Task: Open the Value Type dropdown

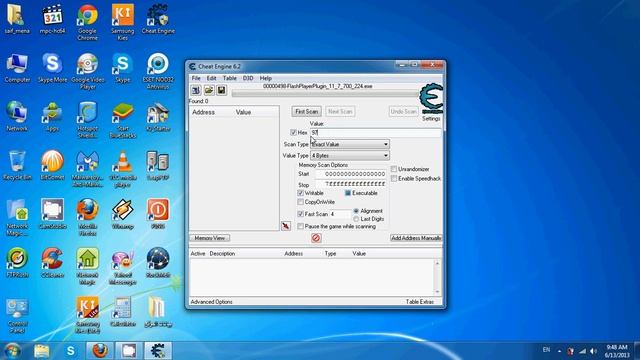Action: (350, 156)
